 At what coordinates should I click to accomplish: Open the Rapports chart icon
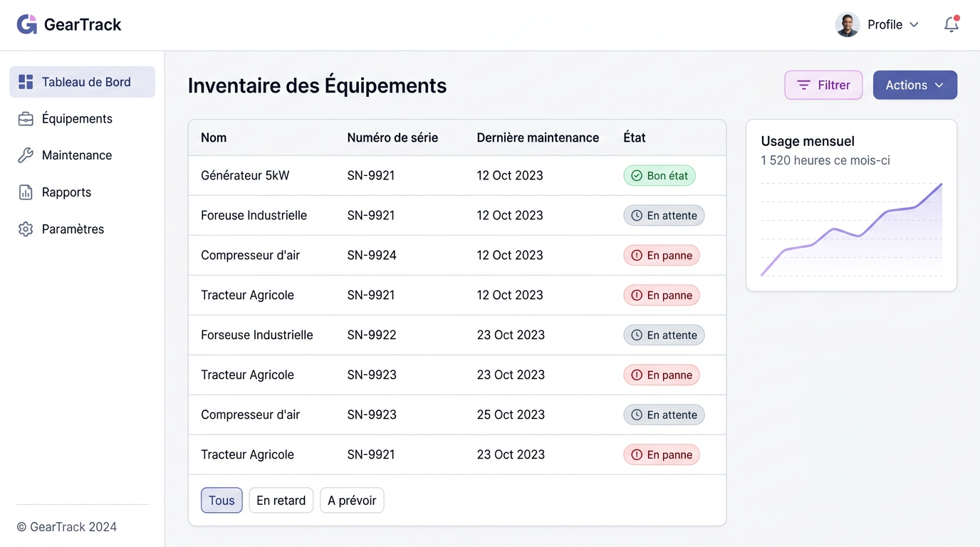point(26,192)
